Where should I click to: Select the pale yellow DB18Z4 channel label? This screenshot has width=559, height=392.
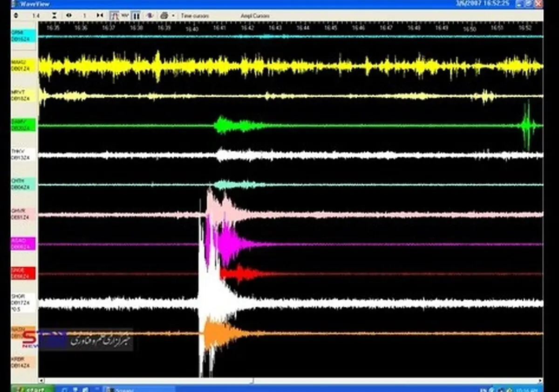[x=23, y=95]
